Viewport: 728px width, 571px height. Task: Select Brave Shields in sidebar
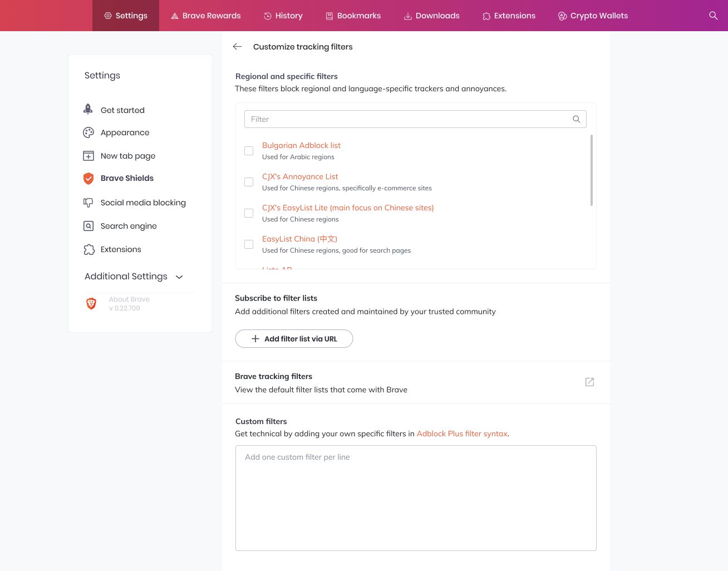[127, 178]
